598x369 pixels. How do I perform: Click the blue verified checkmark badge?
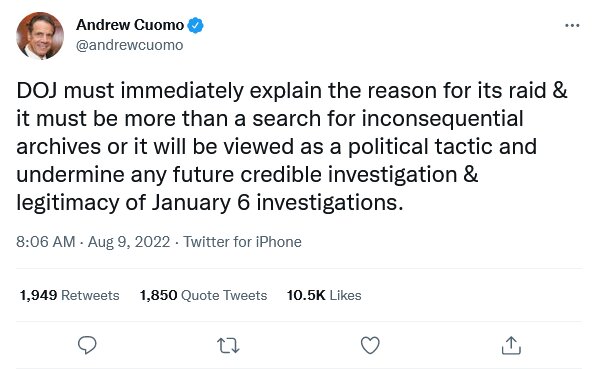tap(196, 25)
